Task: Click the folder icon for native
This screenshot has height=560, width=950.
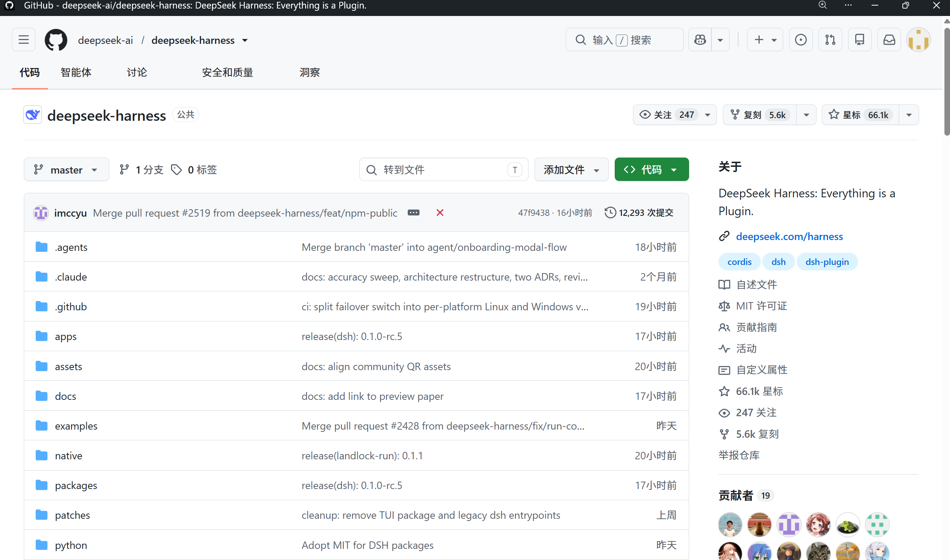Action: click(x=42, y=456)
